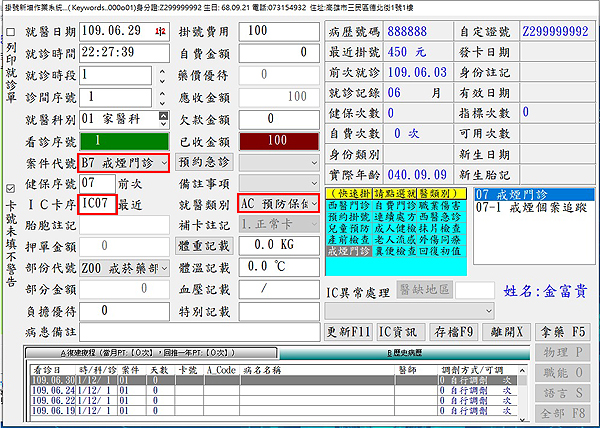Open the 就醫類別 dropdown list

(x=314, y=203)
